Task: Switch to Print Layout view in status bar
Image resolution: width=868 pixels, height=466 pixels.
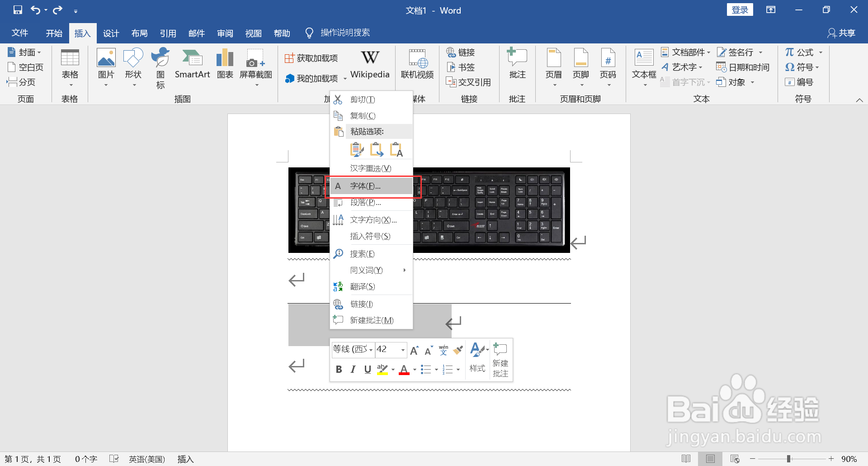Action: 710,459
